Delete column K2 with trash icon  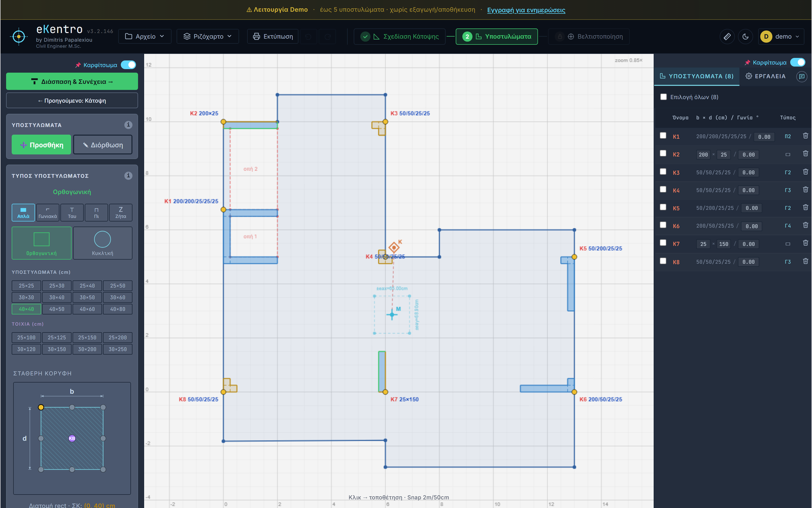805,153
